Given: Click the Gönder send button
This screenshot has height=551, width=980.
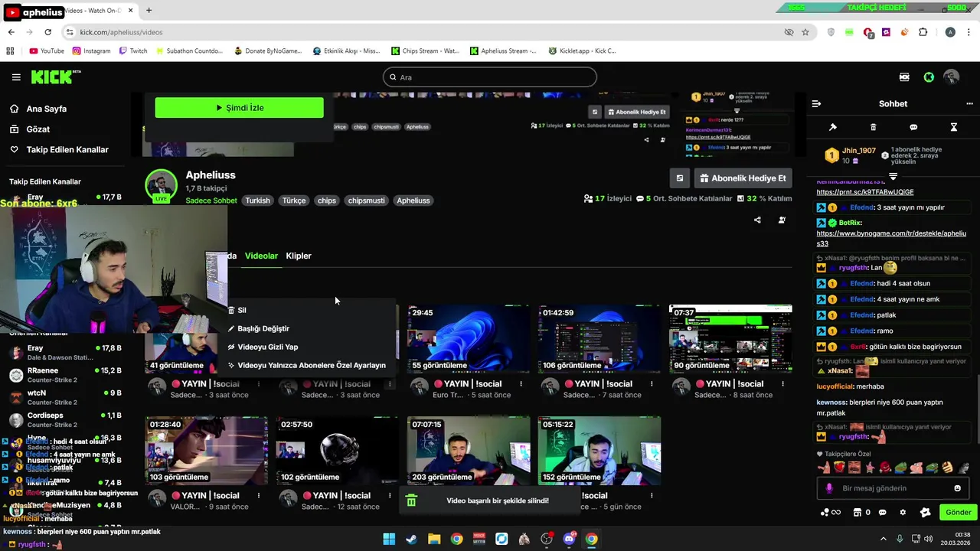Looking at the screenshot, I should [x=958, y=513].
